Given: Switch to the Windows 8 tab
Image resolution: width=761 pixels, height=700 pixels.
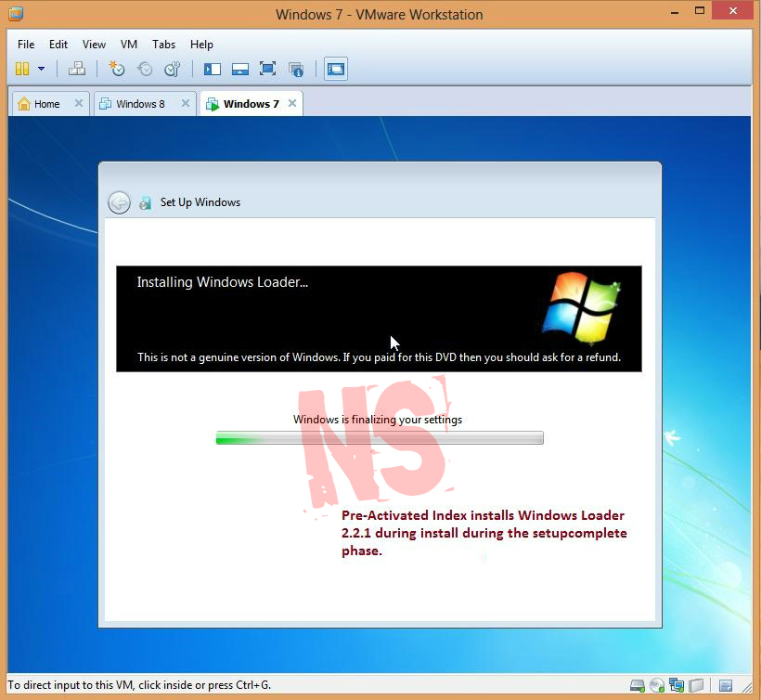Looking at the screenshot, I should pos(139,103).
